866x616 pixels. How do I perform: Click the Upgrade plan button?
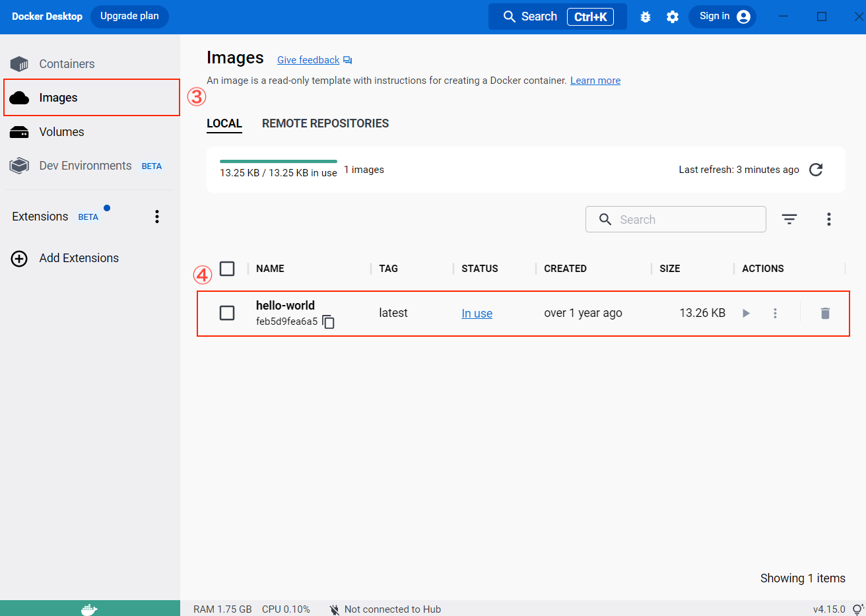[129, 17]
